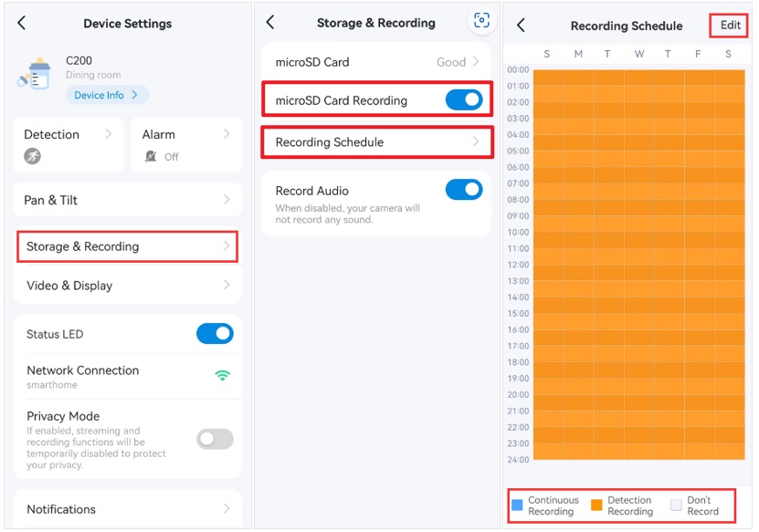Turn off microSD Card Recording toggle
This screenshot has width=759, height=532.
[464, 100]
